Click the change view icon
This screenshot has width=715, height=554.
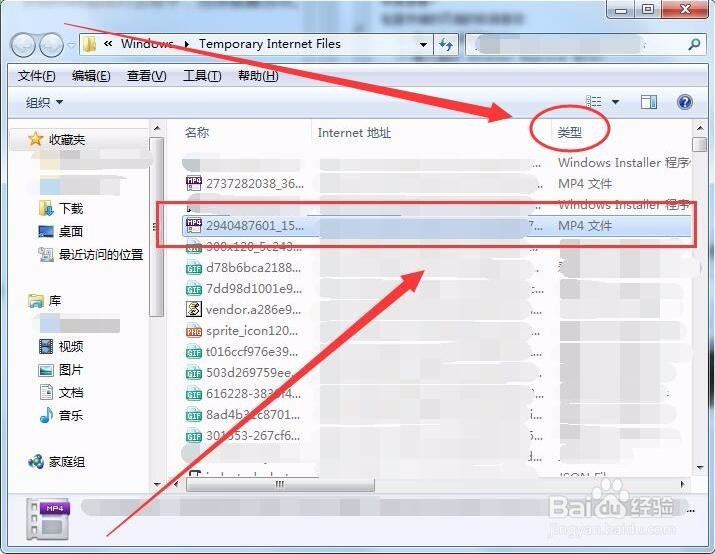tap(593, 102)
